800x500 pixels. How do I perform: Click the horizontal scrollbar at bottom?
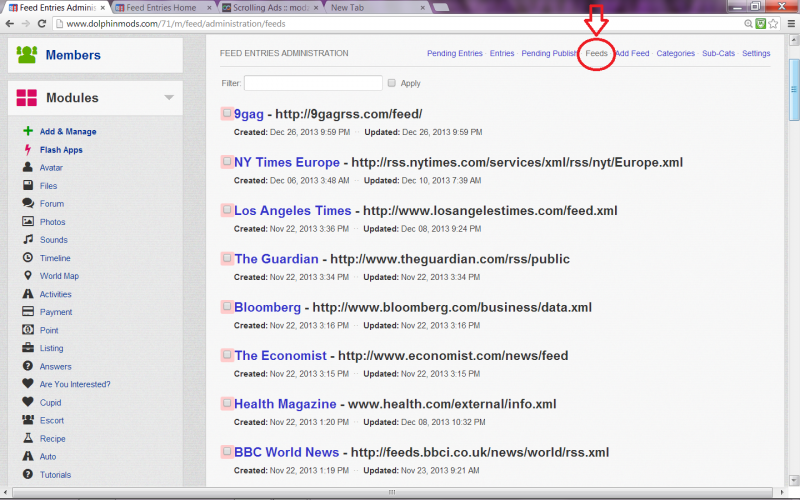click(x=392, y=492)
